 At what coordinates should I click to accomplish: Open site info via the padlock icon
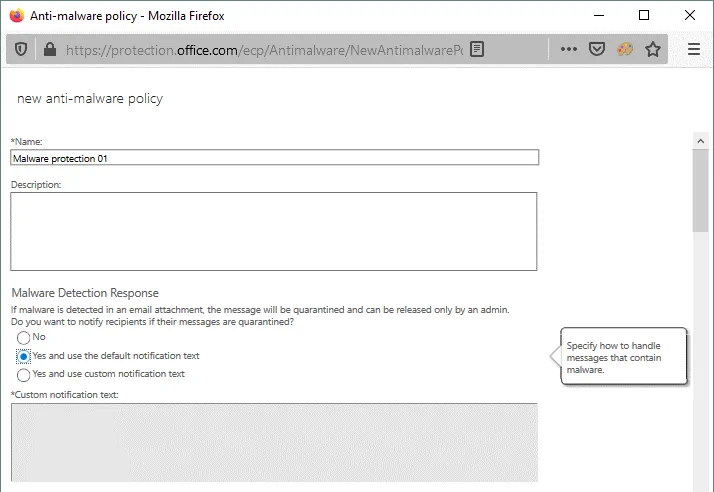coord(48,49)
